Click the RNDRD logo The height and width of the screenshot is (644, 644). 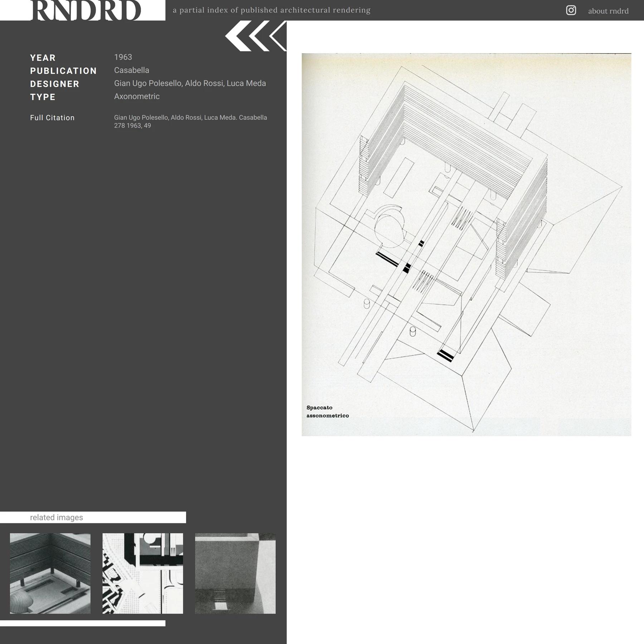click(x=86, y=10)
